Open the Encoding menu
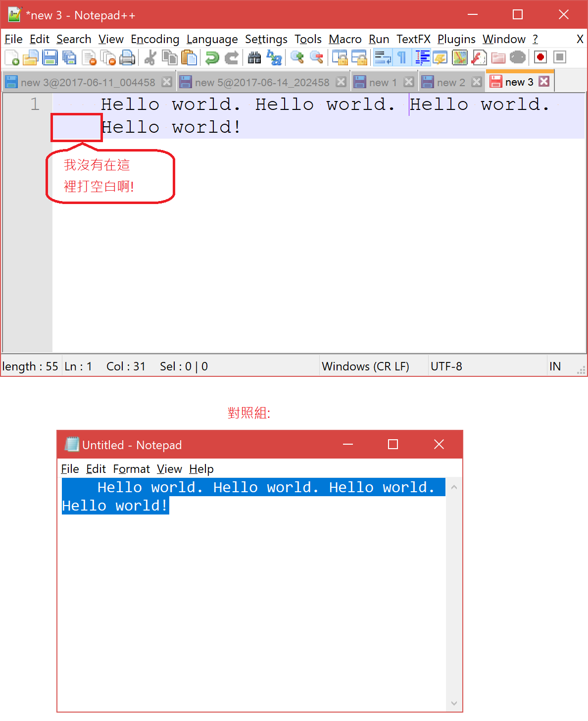Image resolution: width=588 pixels, height=721 pixels. 155,39
